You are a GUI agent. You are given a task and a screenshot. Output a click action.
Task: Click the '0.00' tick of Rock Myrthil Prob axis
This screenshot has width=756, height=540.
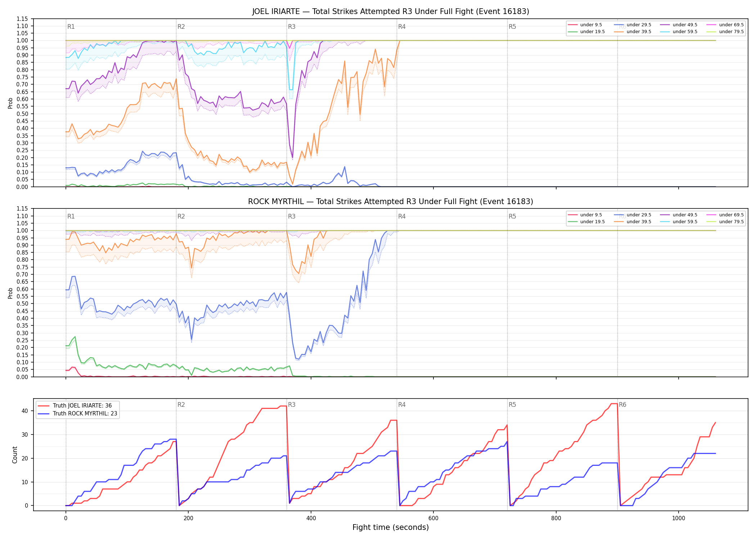coord(22,377)
